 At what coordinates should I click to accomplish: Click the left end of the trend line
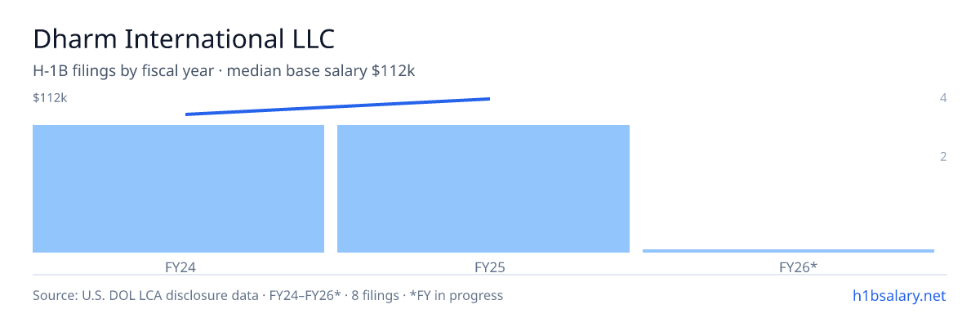point(187,114)
